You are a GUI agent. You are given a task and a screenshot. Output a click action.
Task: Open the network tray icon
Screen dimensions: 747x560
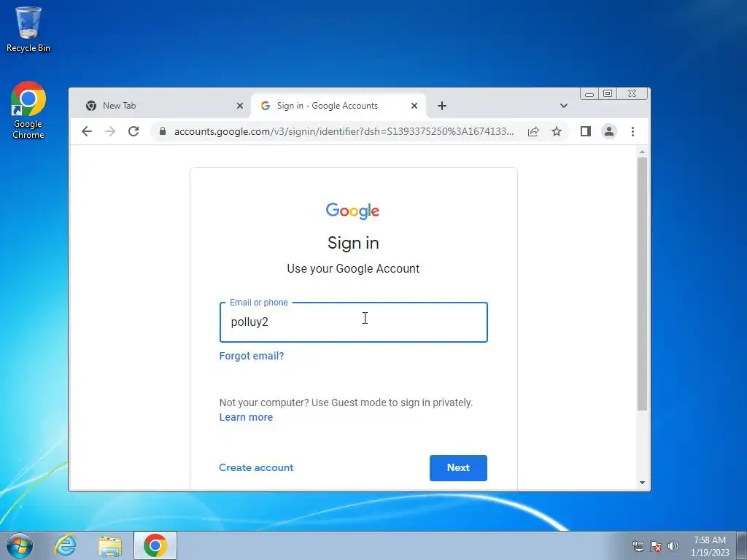pyautogui.click(x=638, y=546)
